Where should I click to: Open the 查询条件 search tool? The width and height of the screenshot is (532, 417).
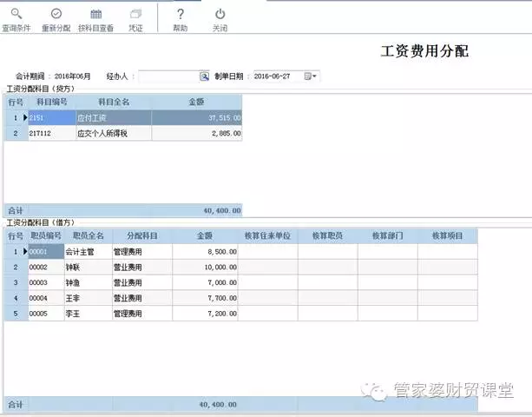(16, 20)
